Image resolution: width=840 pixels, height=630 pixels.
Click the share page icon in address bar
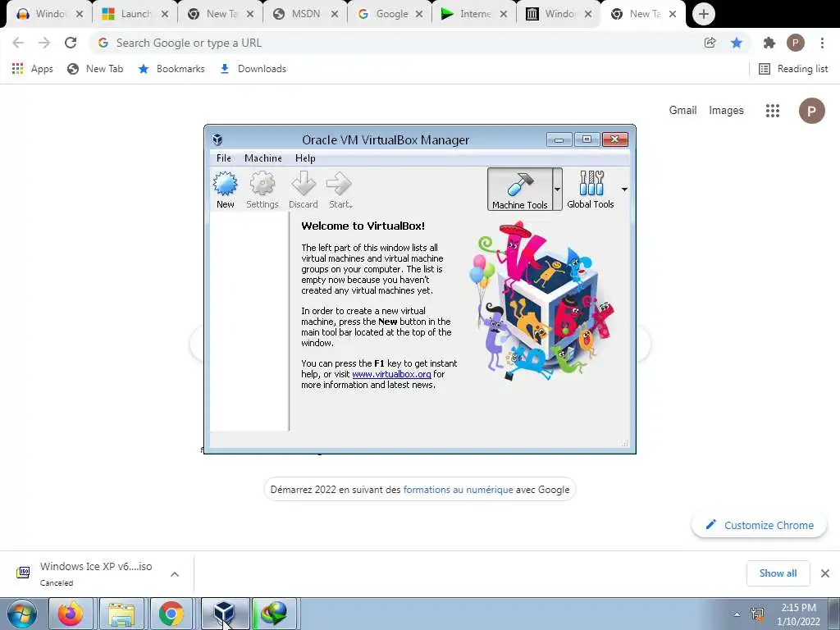click(710, 43)
